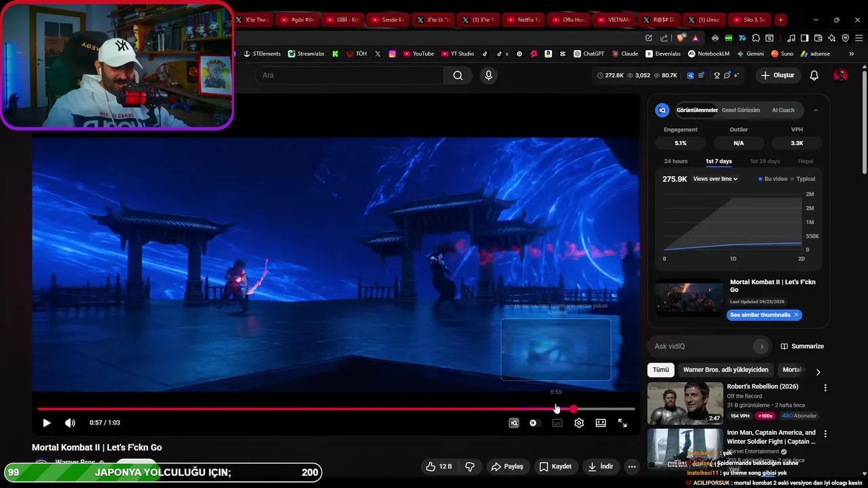
Task: Open the Gemini bookmark
Action: coord(750,54)
